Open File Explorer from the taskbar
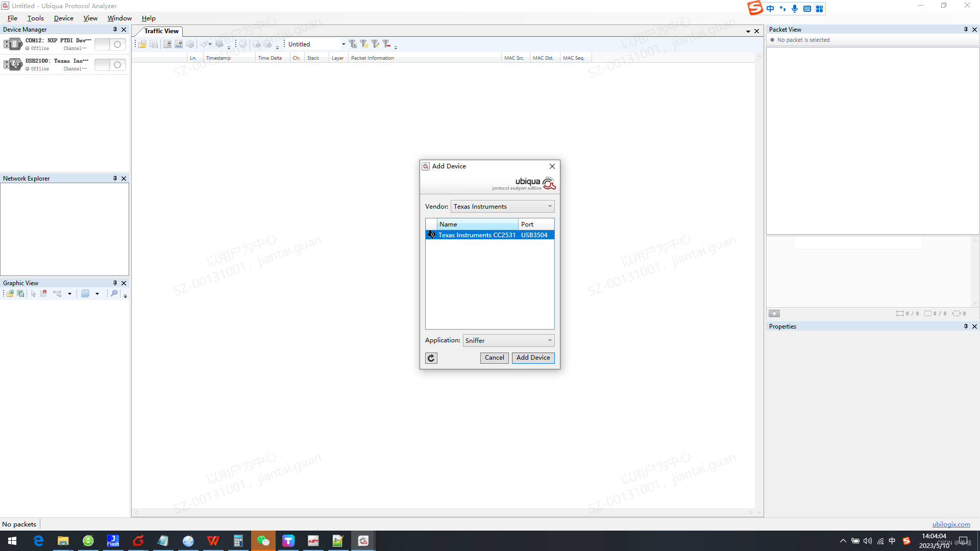The width and height of the screenshot is (980, 551). [63, 541]
